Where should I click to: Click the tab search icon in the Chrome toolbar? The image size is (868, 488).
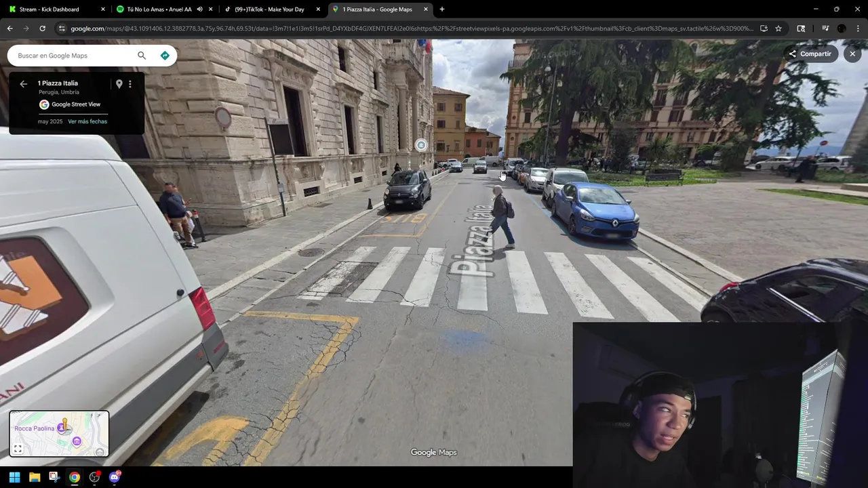click(801, 28)
